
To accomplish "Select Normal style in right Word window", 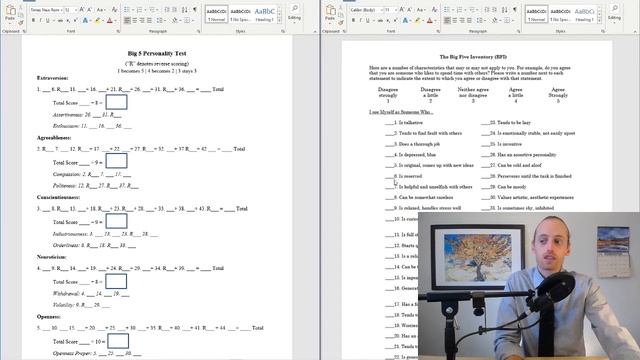I will click(536, 14).
